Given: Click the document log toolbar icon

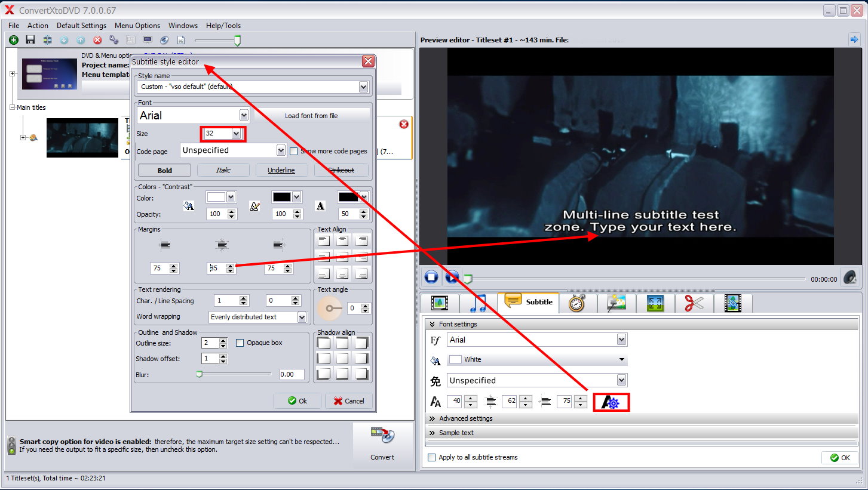Looking at the screenshot, I should pos(181,40).
